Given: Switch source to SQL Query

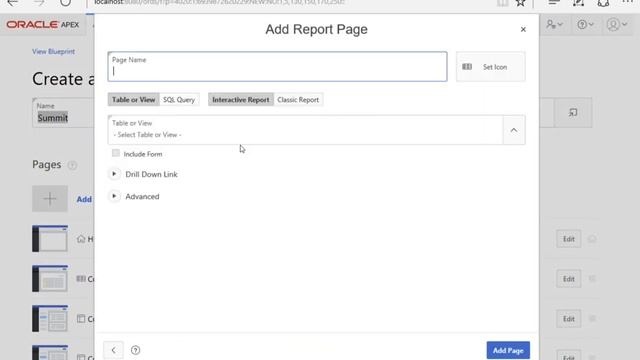Looking at the screenshot, I should pyautogui.click(x=179, y=100).
